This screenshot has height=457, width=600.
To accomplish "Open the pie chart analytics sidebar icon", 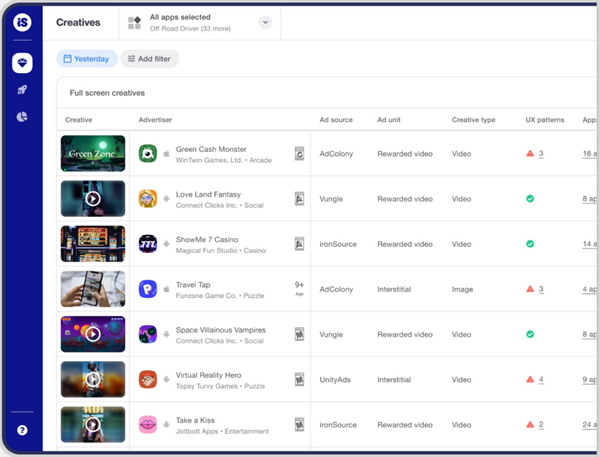I will click(x=22, y=117).
